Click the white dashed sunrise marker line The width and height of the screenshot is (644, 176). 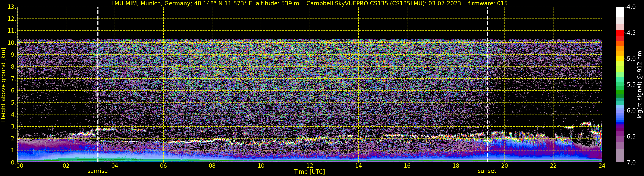(98, 85)
